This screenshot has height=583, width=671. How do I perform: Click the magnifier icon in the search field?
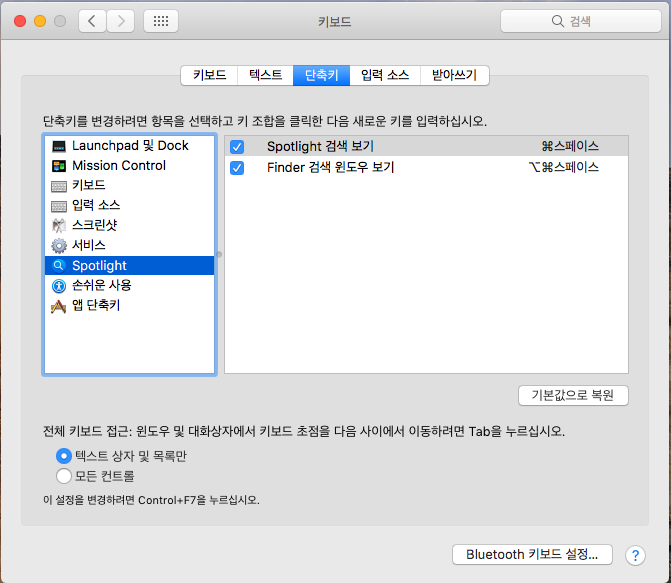click(x=557, y=21)
